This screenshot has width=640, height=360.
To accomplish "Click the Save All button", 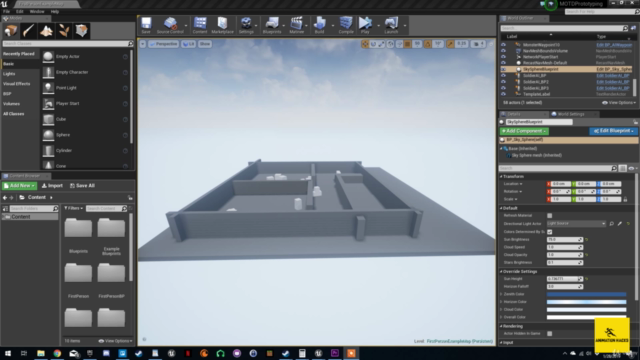I will point(82,186).
